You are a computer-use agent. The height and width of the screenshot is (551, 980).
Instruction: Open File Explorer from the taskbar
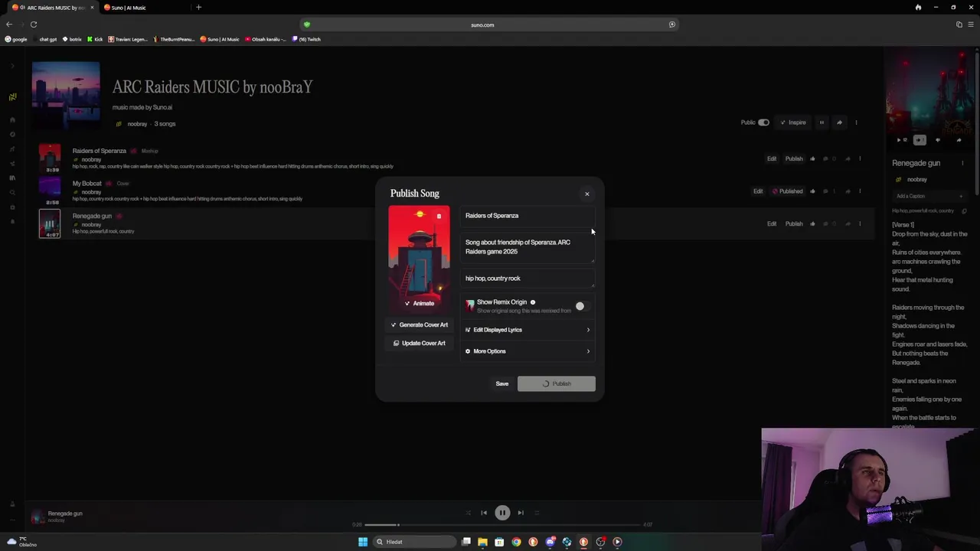(482, 542)
